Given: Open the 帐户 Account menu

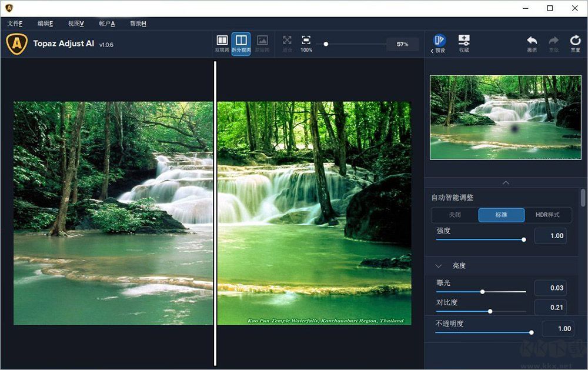Looking at the screenshot, I should coord(106,24).
